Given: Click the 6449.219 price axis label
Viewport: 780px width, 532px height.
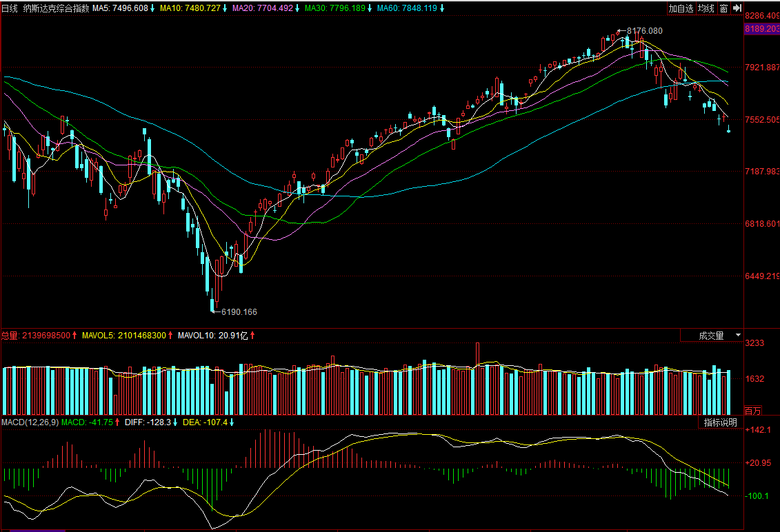Looking at the screenshot, I should tap(761, 276).
